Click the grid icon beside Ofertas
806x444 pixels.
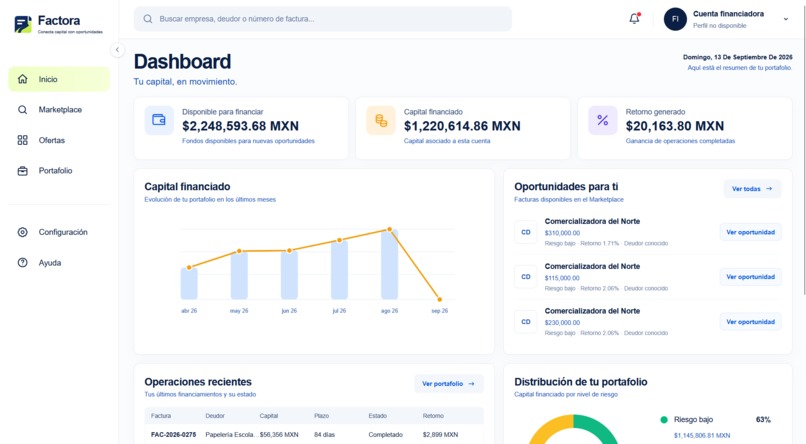(23, 140)
